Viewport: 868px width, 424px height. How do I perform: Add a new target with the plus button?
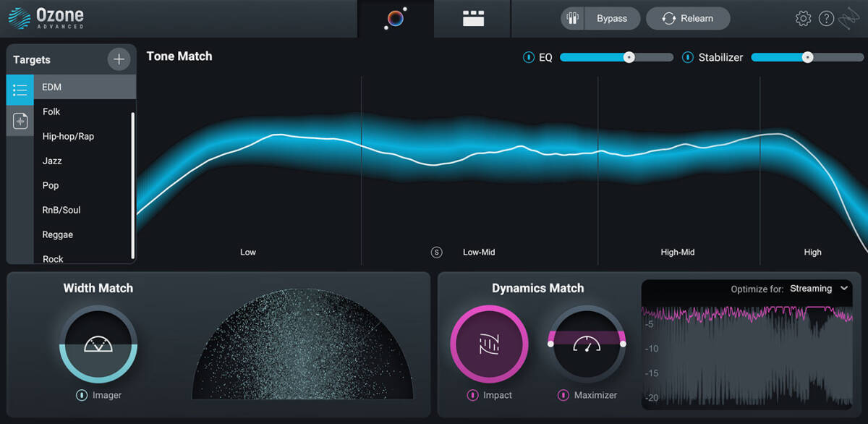[119, 59]
